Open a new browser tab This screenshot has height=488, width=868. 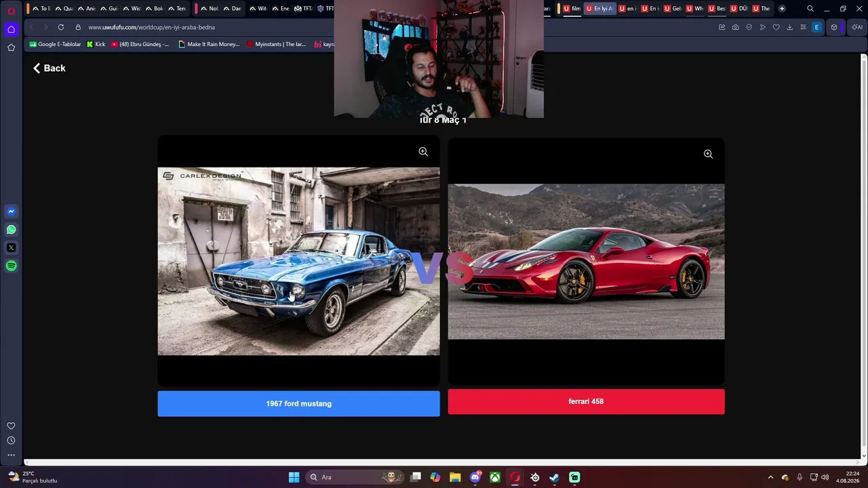pyautogui.click(x=782, y=9)
